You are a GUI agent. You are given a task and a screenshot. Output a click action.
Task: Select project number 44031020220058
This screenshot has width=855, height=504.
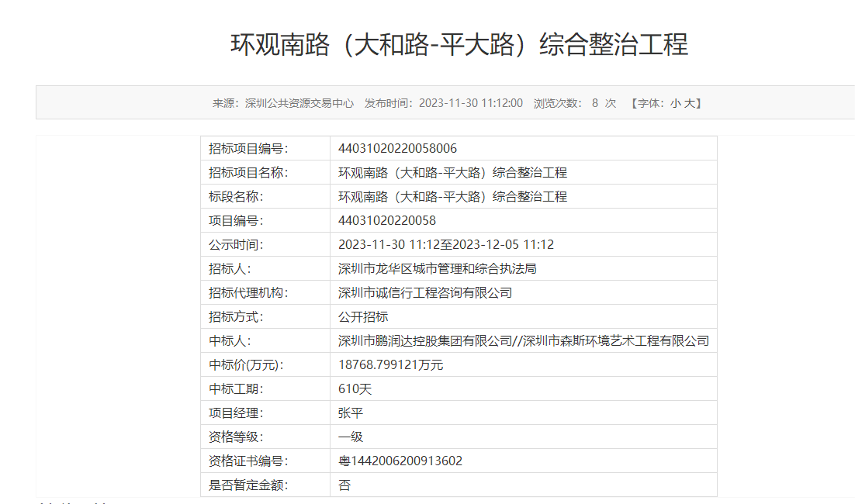[x=387, y=220]
